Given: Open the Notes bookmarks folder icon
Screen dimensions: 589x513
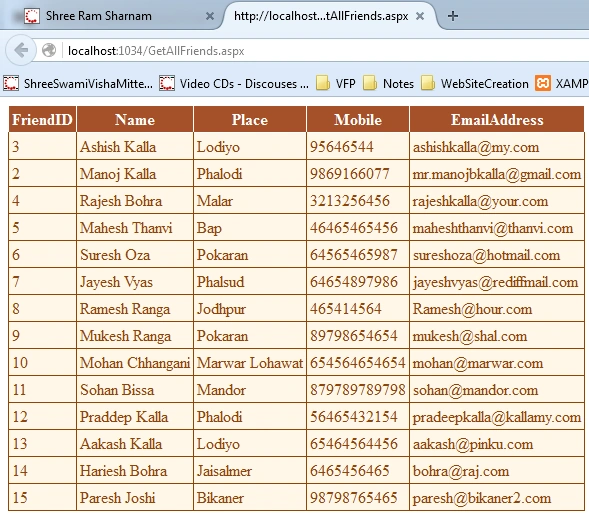Looking at the screenshot, I should coord(370,83).
